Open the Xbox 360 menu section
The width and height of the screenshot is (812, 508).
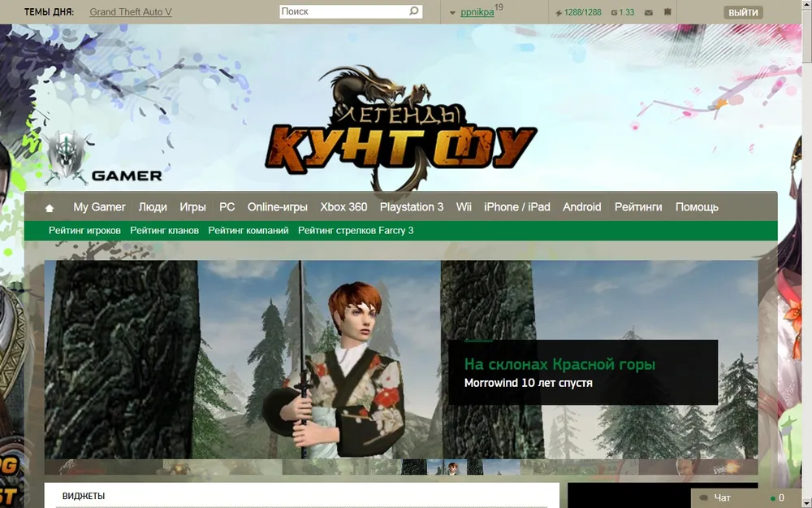pos(343,206)
